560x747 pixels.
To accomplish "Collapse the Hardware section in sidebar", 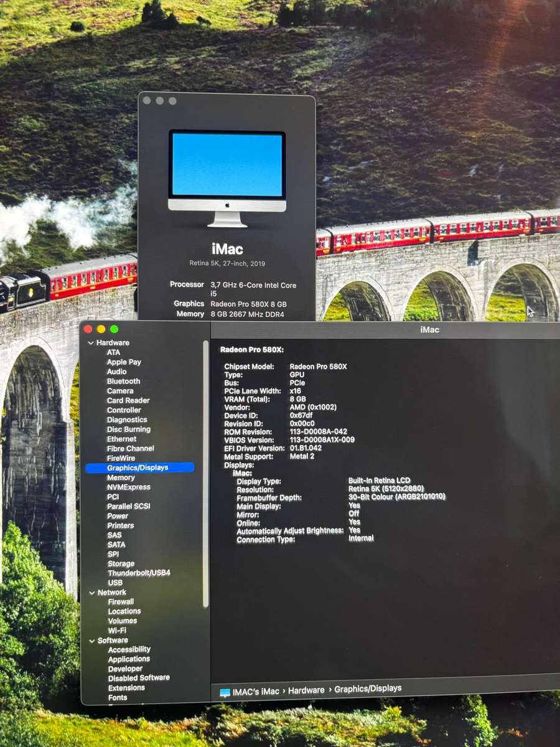I will [91, 343].
